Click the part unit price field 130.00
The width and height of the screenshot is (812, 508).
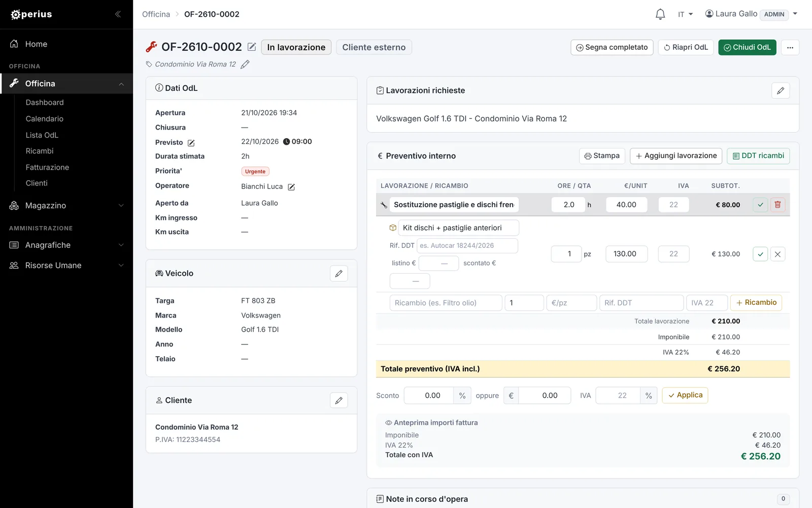626,254
